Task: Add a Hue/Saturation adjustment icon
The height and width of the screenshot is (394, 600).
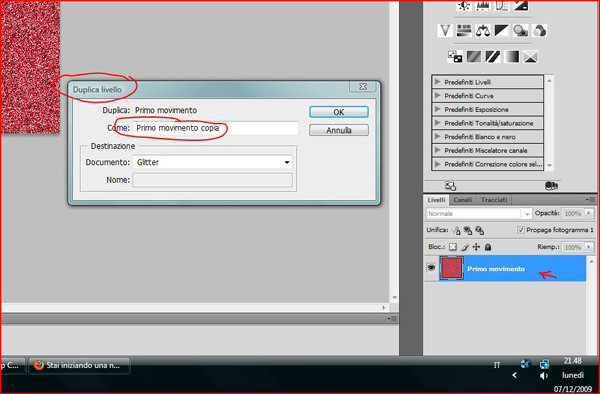Action: tap(464, 31)
